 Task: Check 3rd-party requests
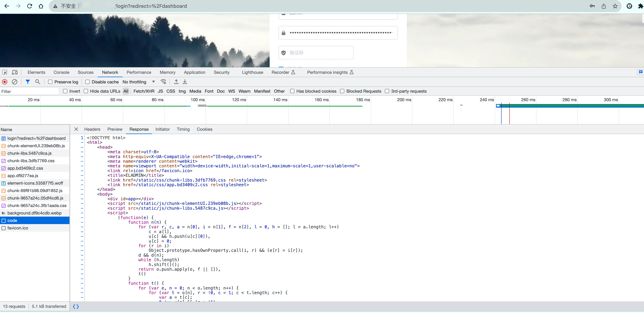point(387,91)
